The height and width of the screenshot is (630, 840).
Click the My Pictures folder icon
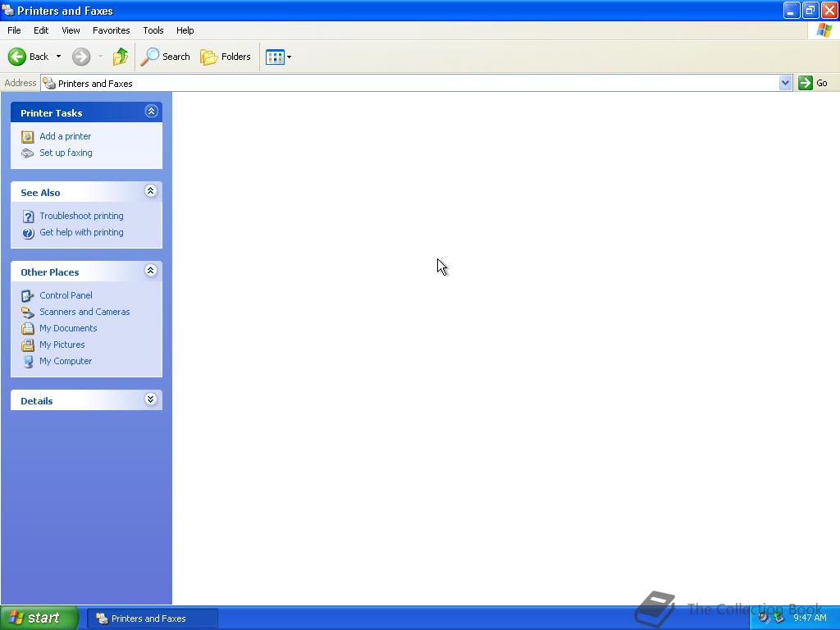pos(27,345)
